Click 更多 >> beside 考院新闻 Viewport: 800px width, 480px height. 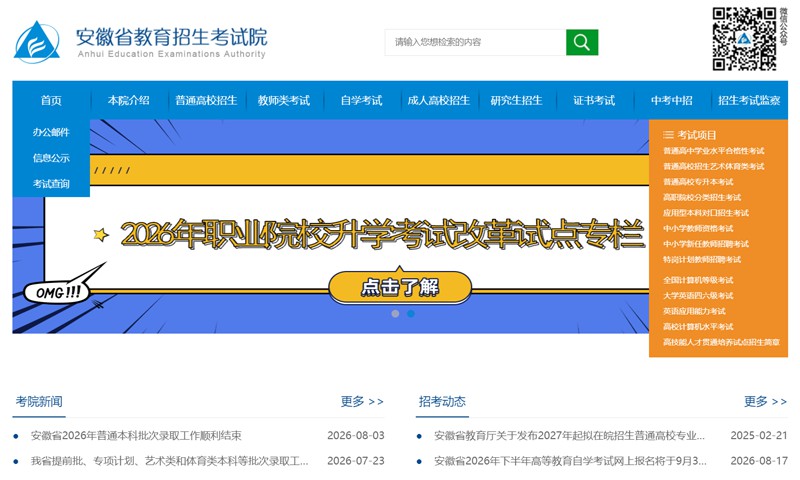pyautogui.click(x=362, y=401)
